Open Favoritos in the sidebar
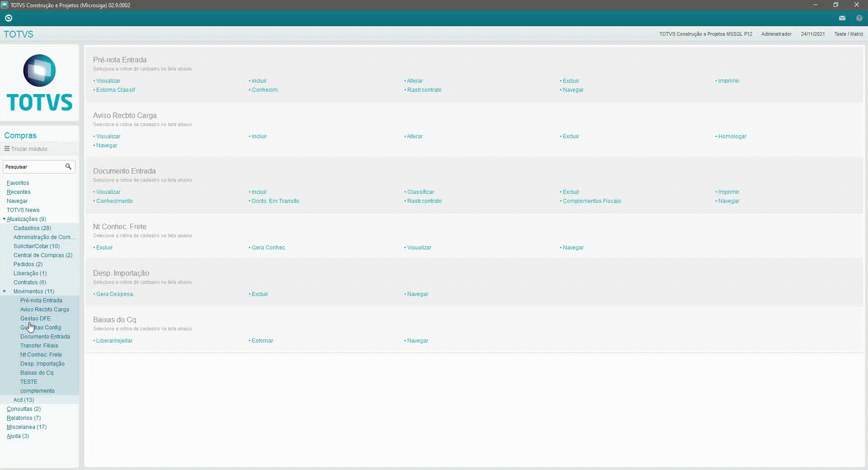 point(18,183)
